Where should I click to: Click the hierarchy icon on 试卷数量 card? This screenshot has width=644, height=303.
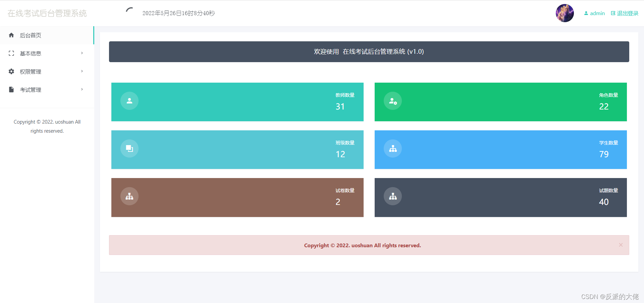click(129, 196)
